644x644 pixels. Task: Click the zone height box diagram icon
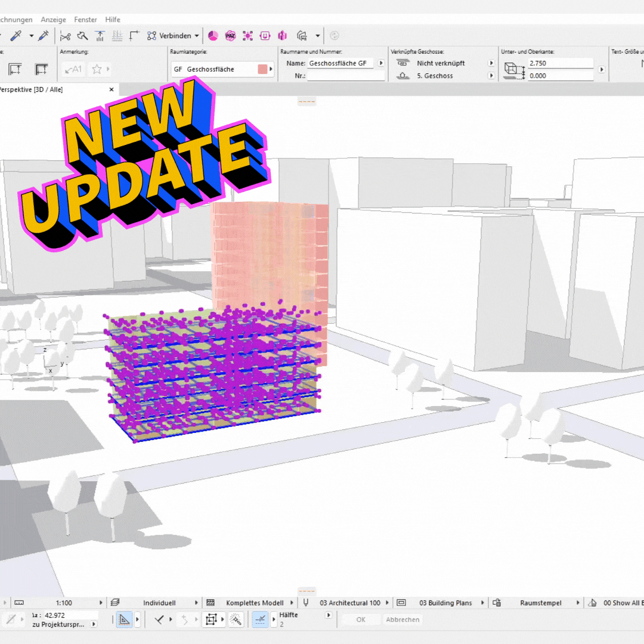tap(514, 70)
